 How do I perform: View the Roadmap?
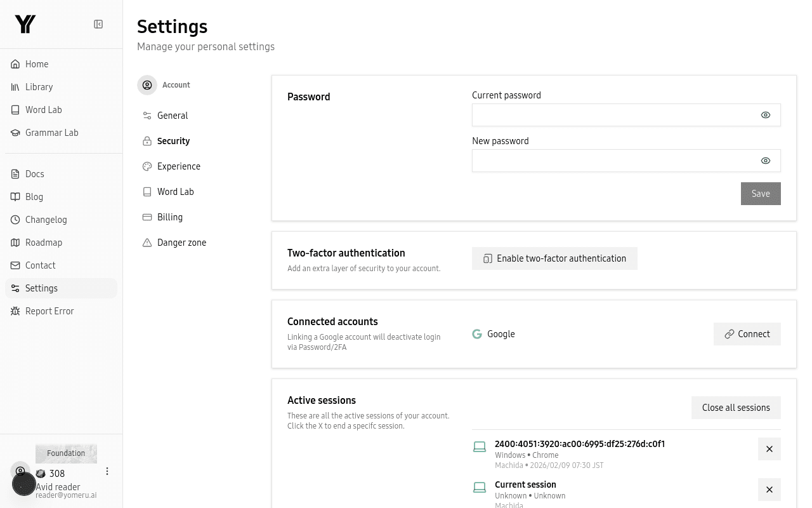tap(44, 243)
